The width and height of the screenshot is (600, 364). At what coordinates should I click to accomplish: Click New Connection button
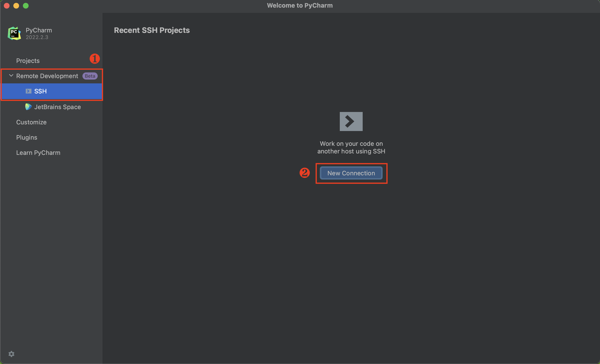(351, 173)
